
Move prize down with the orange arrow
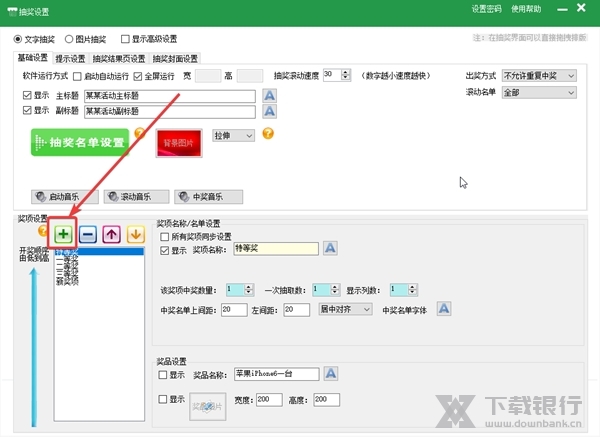coord(135,234)
